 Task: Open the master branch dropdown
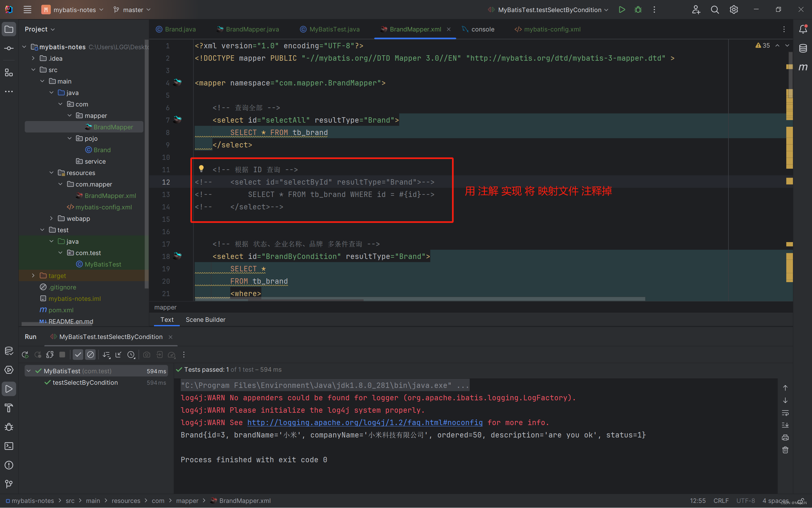click(132, 10)
